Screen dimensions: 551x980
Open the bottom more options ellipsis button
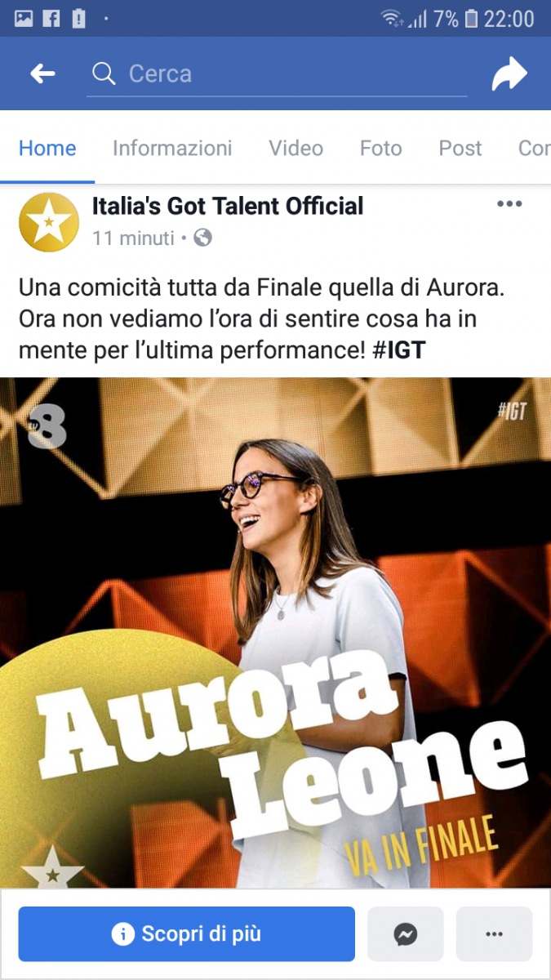[x=494, y=933]
